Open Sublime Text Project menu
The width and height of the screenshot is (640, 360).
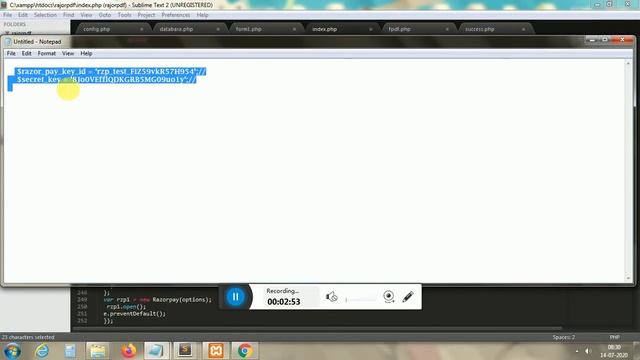coord(146,15)
